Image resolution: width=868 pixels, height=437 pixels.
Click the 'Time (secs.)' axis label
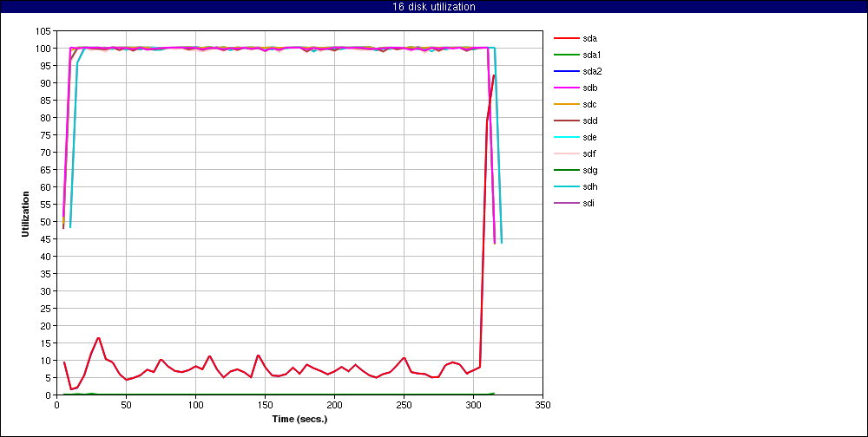pyautogui.click(x=299, y=419)
